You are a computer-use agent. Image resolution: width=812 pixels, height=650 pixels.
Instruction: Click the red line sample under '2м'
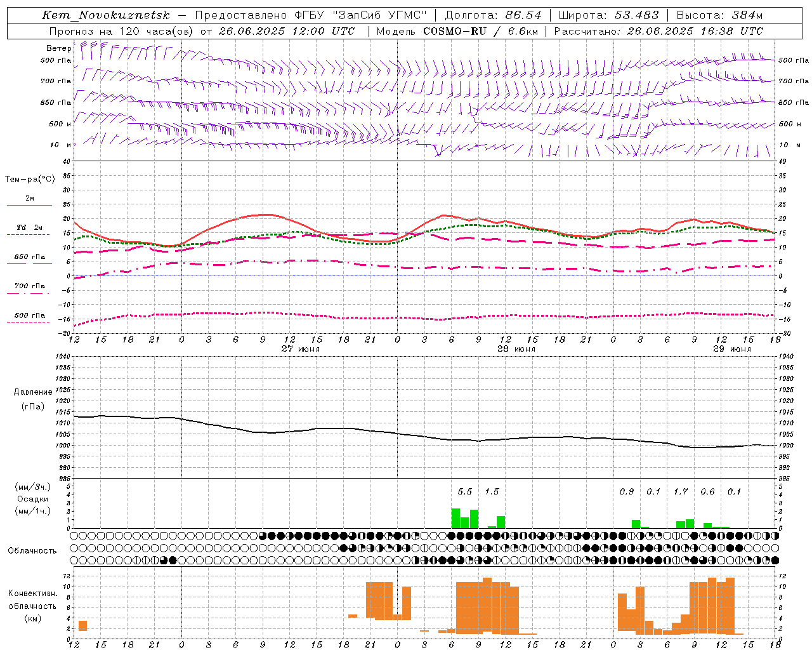(29, 206)
